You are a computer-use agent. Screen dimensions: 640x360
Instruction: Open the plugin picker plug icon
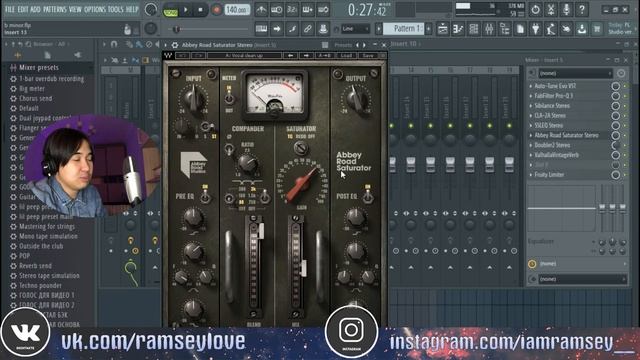click(x=536, y=29)
